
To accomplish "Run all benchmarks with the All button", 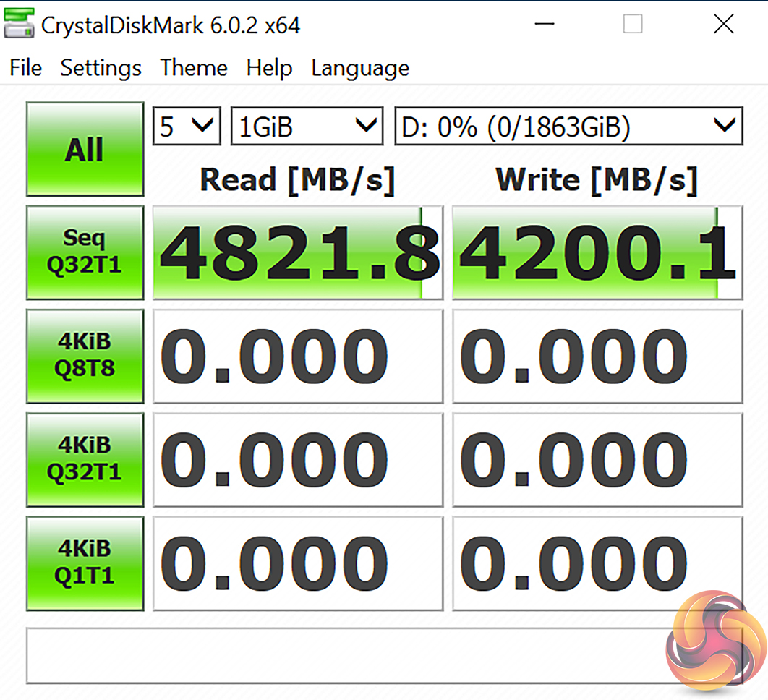I will pyautogui.click(x=85, y=149).
